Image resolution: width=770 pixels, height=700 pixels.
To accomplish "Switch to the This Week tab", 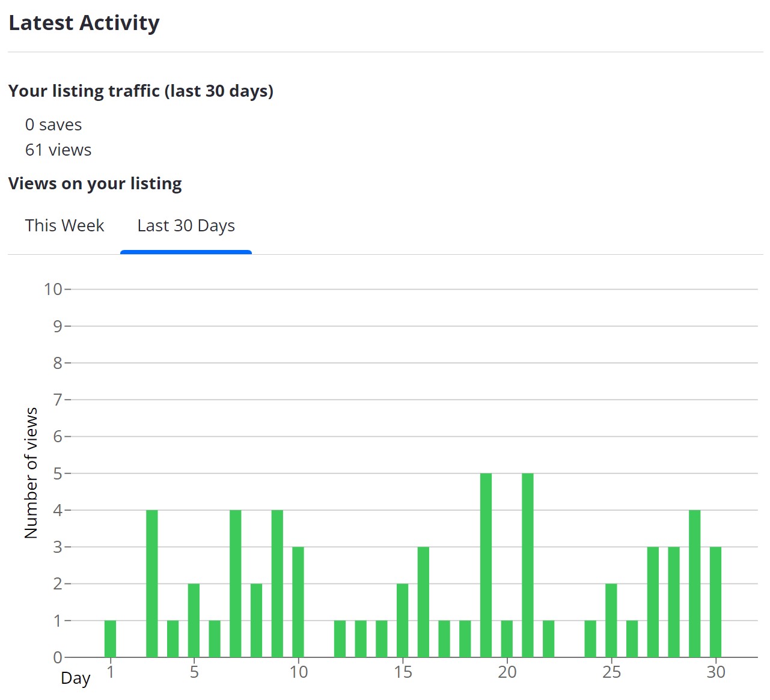I will 64,225.
